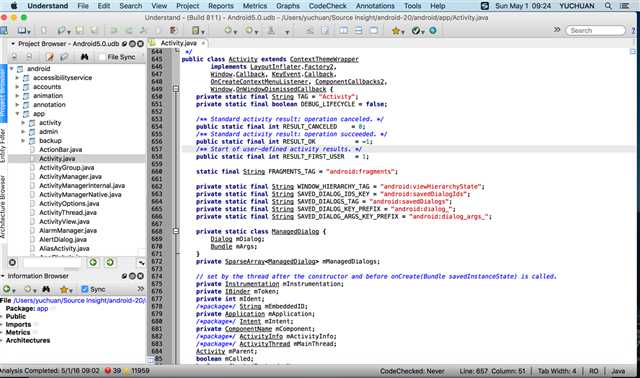
Task: Click the RO read-only status indicator
Action: (x=593, y=371)
